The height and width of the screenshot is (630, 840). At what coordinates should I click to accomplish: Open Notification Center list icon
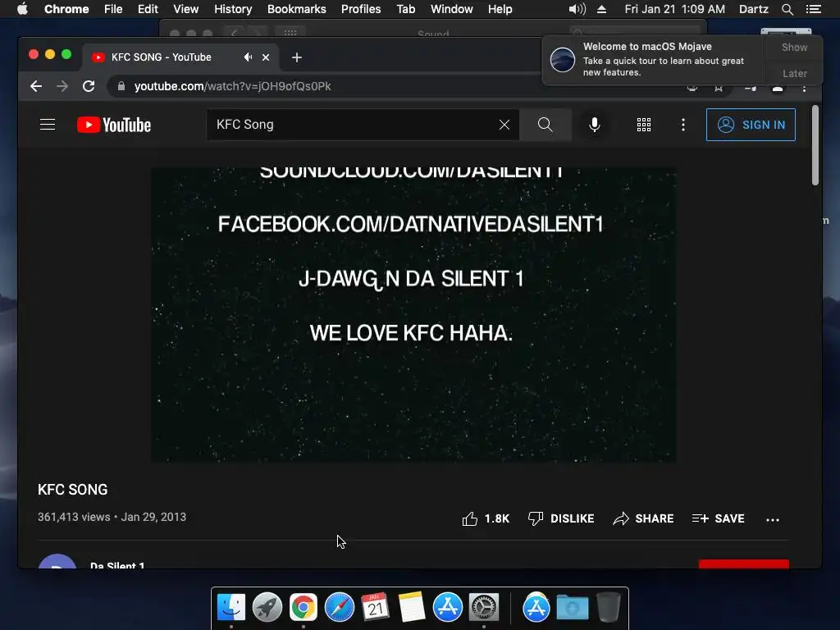click(x=814, y=9)
